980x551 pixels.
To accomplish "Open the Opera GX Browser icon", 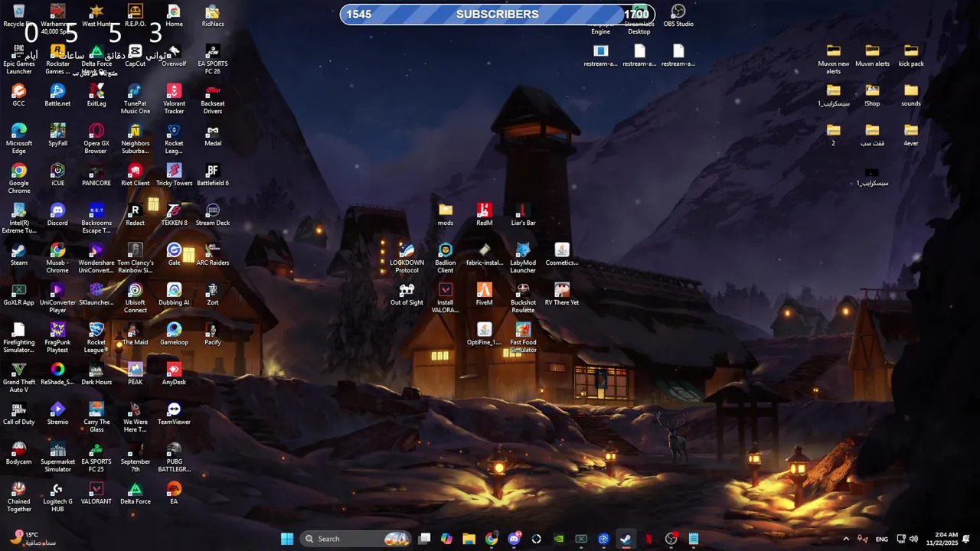I will [96, 139].
